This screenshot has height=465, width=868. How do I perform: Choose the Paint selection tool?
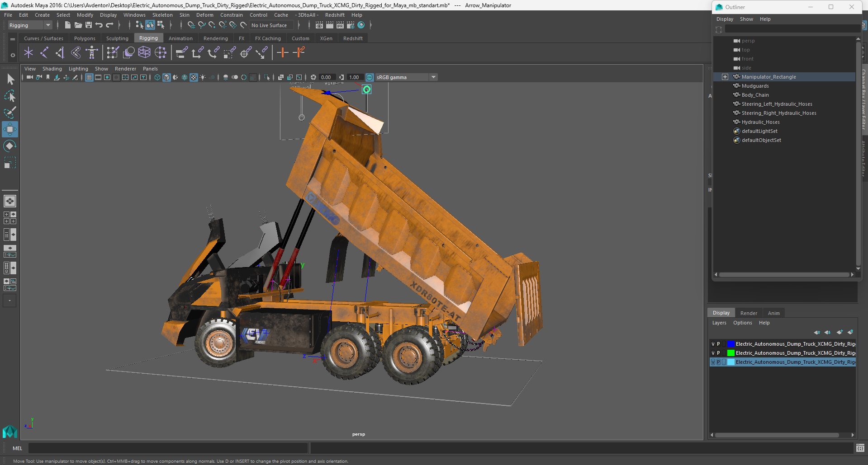[10, 113]
